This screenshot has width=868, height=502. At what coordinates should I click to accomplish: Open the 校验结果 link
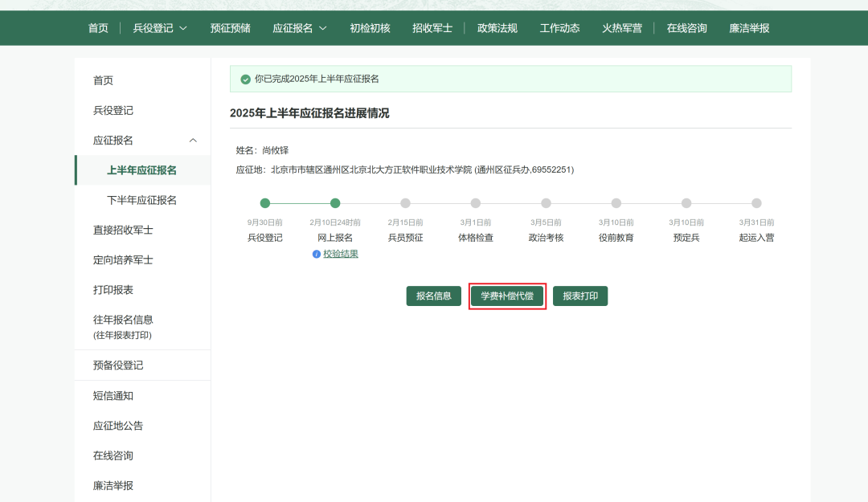click(341, 255)
